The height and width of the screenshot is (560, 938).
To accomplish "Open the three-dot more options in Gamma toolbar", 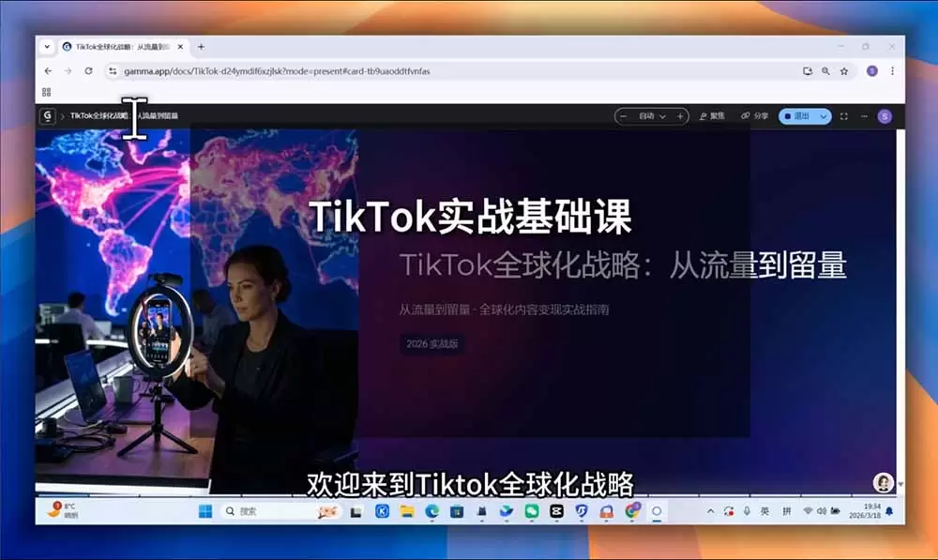I will (864, 116).
